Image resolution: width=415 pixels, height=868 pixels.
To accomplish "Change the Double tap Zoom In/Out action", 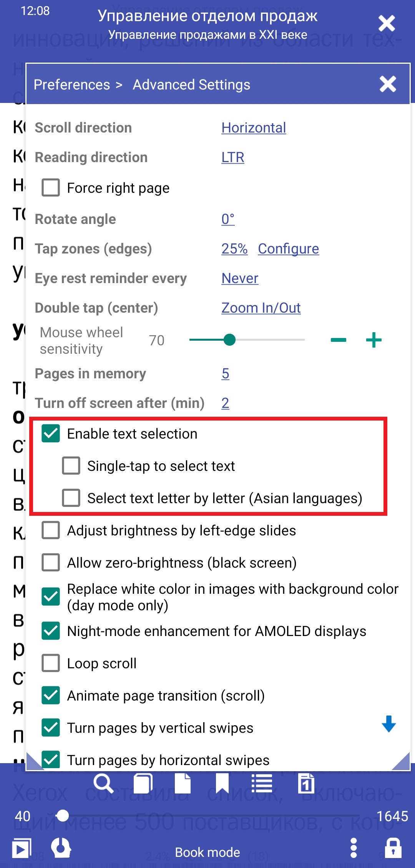I will coord(261,308).
